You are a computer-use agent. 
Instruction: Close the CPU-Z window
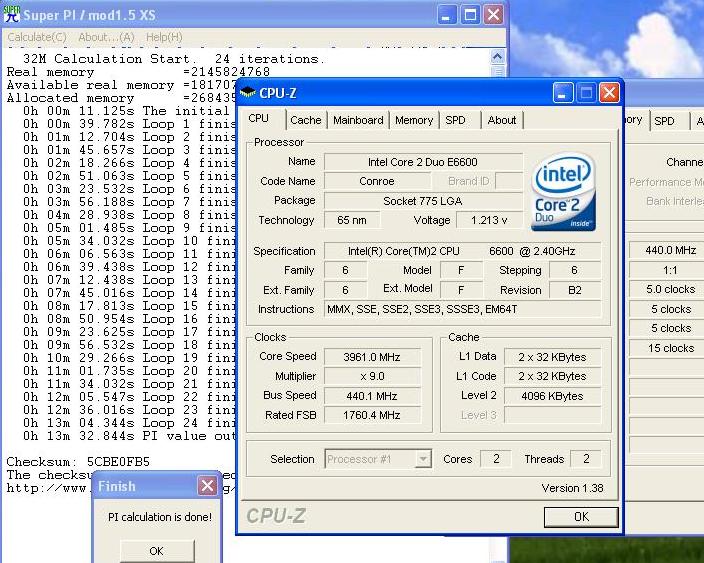pyautogui.click(x=609, y=93)
